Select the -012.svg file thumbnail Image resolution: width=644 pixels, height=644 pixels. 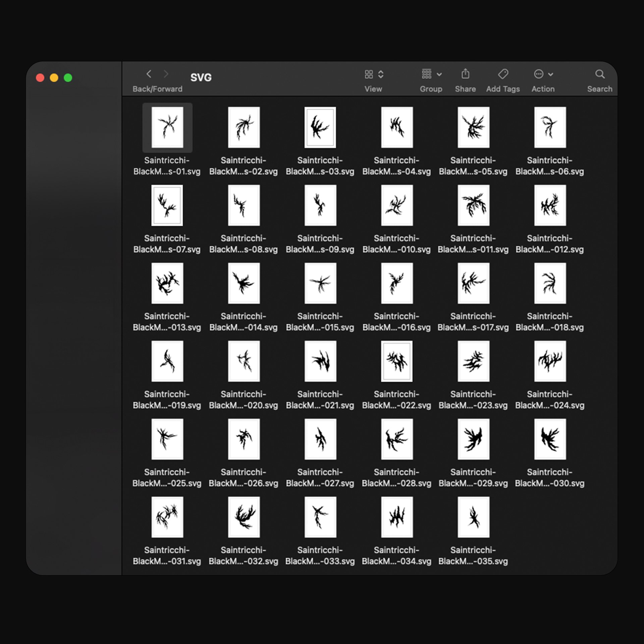(550, 205)
